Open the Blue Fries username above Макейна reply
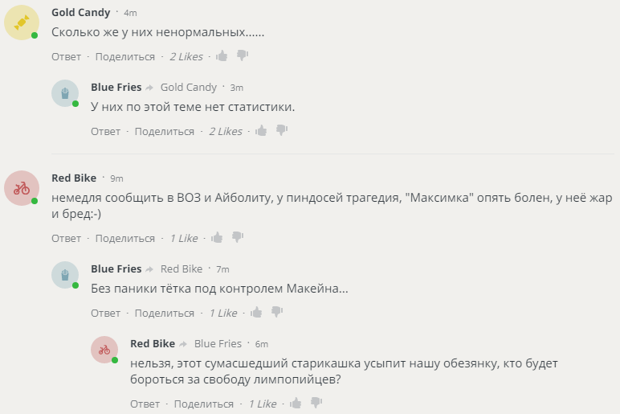Image resolution: width=620 pixels, height=414 pixels. click(116, 269)
